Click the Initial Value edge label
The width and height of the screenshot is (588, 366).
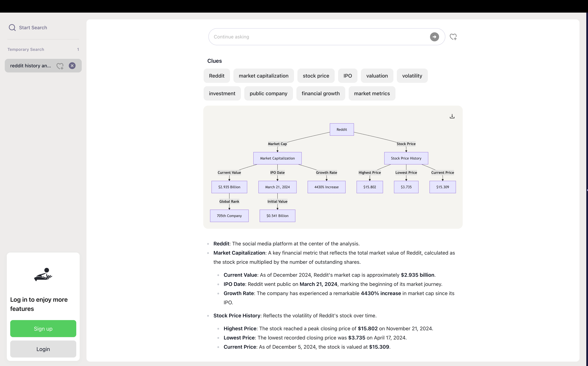277,201
